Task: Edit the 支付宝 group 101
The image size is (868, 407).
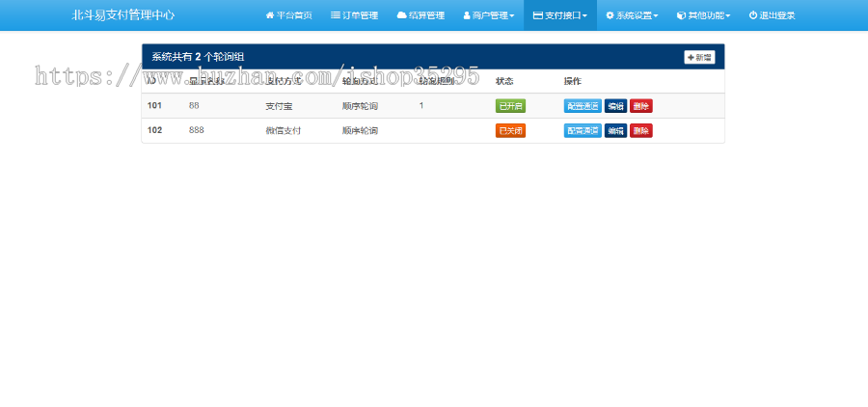Action: coord(615,106)
